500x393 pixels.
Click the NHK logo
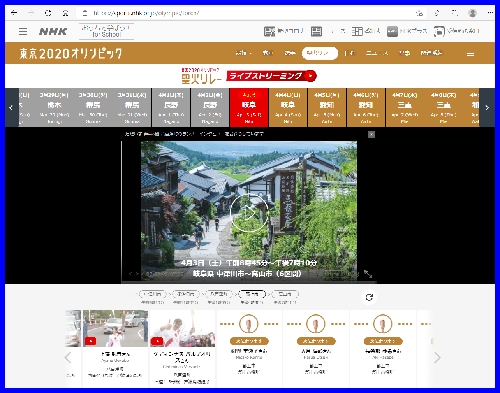[53, 31]
